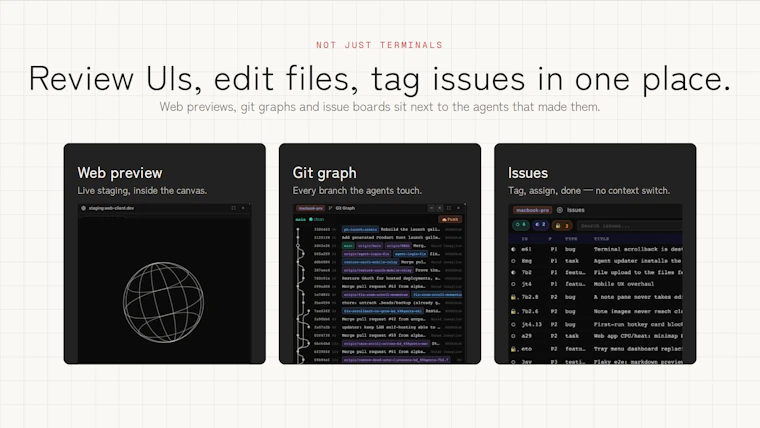Click the half-filled status icon of issue e61
Image resolution: width=760 pixels, height=428 pixels.
(513, 249)
